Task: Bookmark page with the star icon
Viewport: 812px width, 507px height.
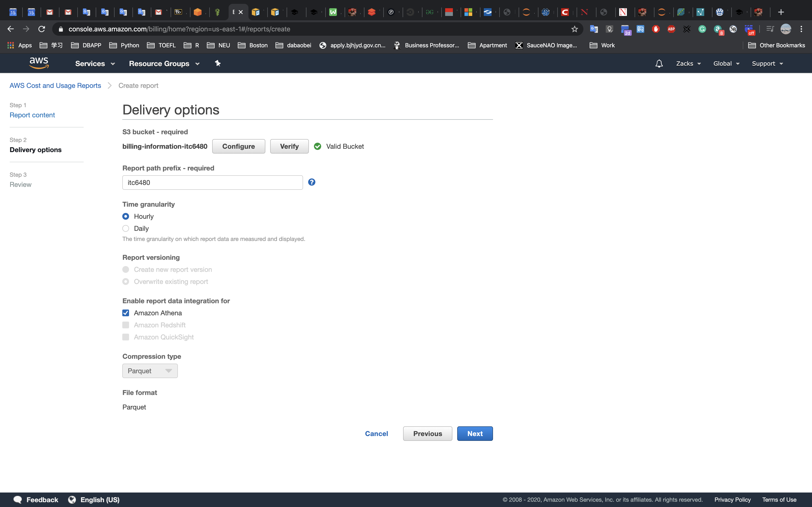Action: tap(574, 29)
